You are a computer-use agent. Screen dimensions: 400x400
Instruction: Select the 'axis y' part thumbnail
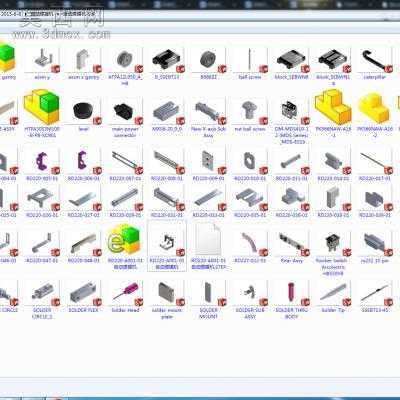(42, 60)
